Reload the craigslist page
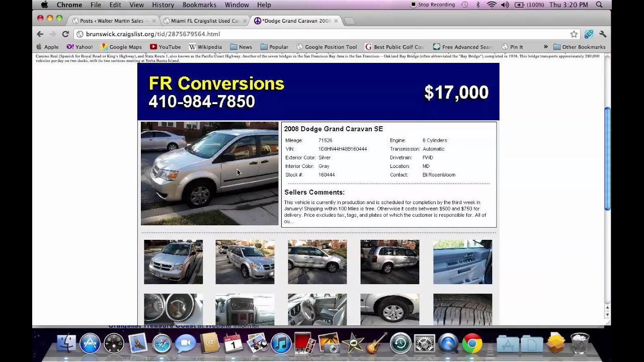This screenshot has width=644, height=362. coord(65,34)
